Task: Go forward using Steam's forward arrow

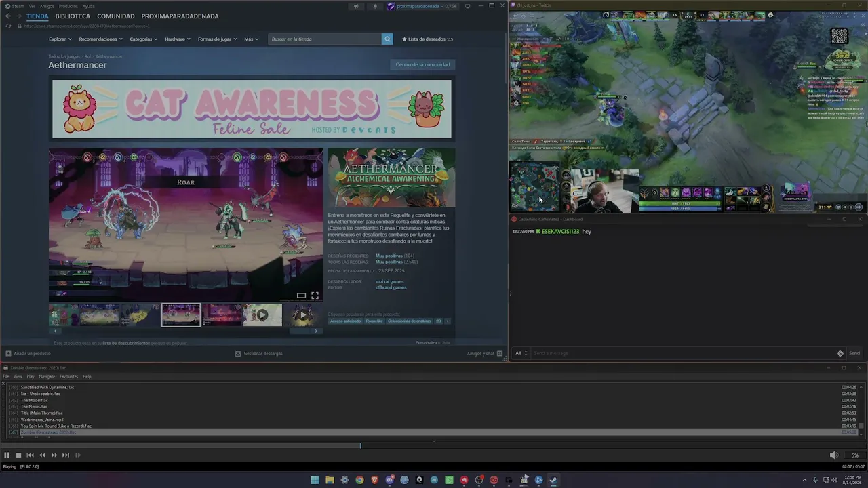Action: pyautogui.click(x=19, y=16)
